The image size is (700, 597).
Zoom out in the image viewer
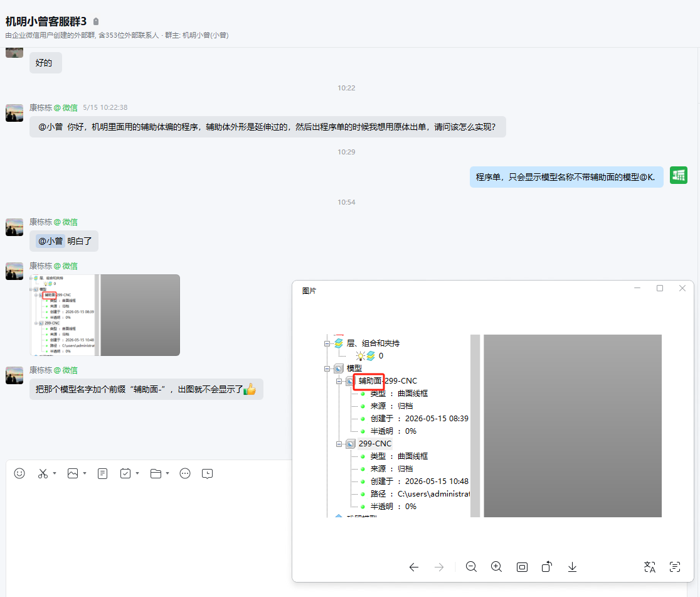tap(471, 567)
